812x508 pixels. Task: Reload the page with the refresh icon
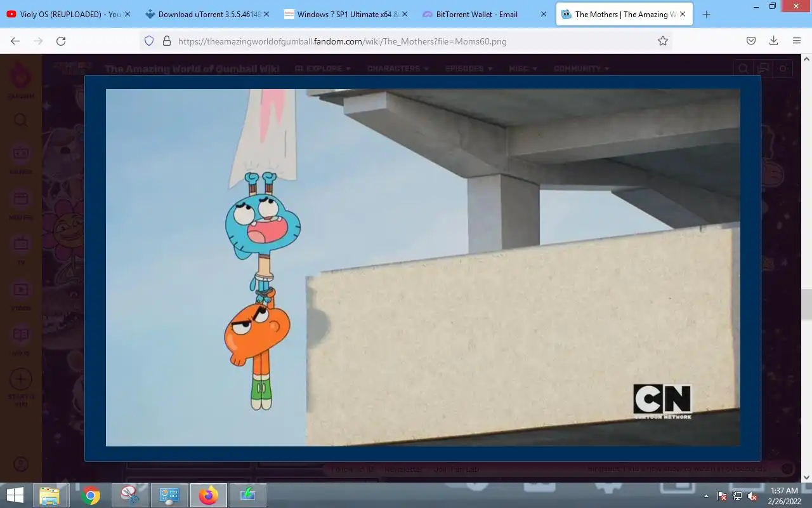[x=61, y=41]
